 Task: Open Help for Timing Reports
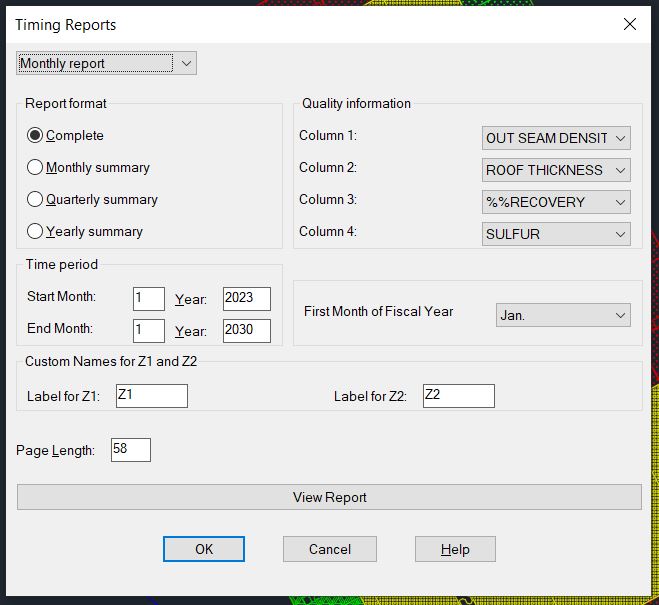tap(455, 549)
